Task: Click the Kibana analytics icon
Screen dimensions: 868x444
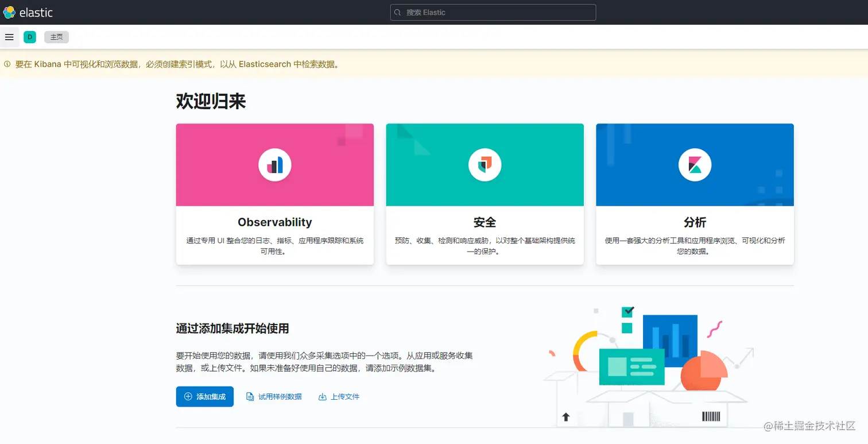Action: tap(695, 165)
